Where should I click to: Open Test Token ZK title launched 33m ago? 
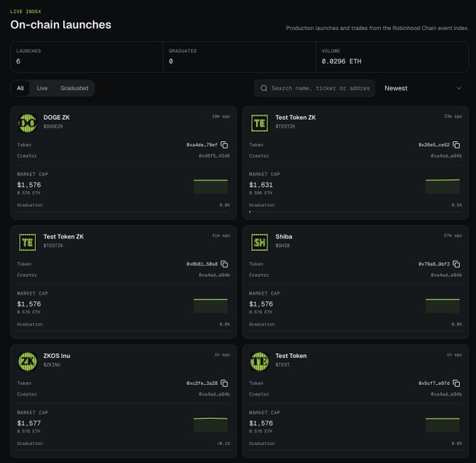pos(295,117)
